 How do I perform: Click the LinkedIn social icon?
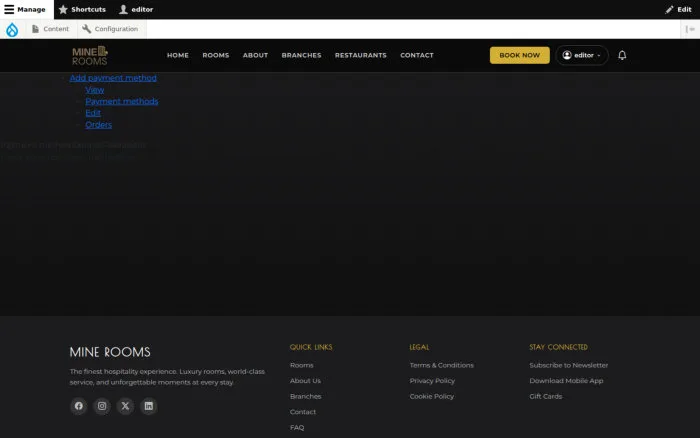point(149,406)
